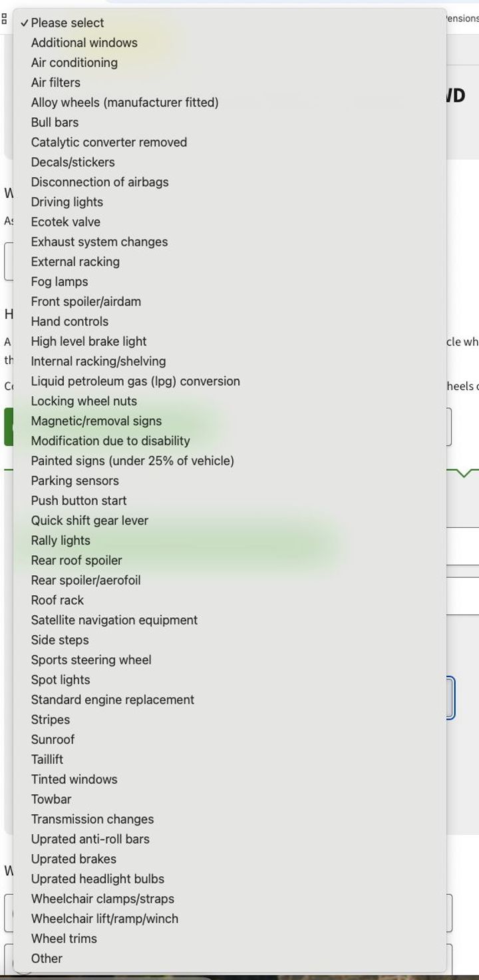Pick the "Fog lamps" option
Viewport: 479px width, 980px height.
click(x=59, y=282)
